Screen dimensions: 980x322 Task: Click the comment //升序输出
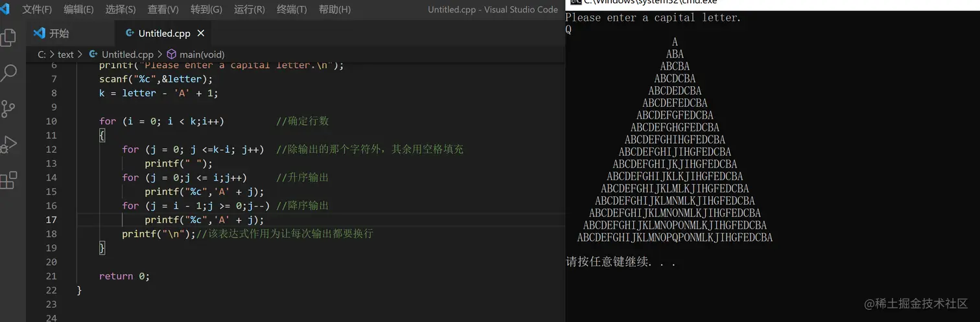click(303, 178)
